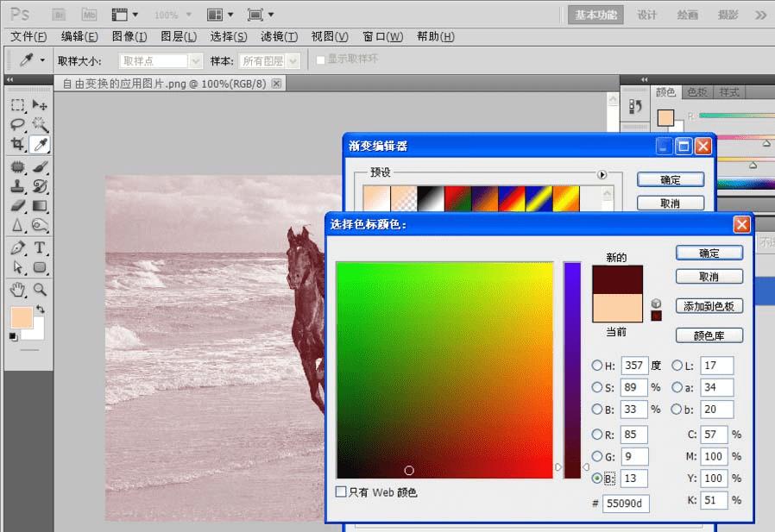Select the H hue radio button
The width and height of the screenshot is (775, 532).
tap(597, 365)
